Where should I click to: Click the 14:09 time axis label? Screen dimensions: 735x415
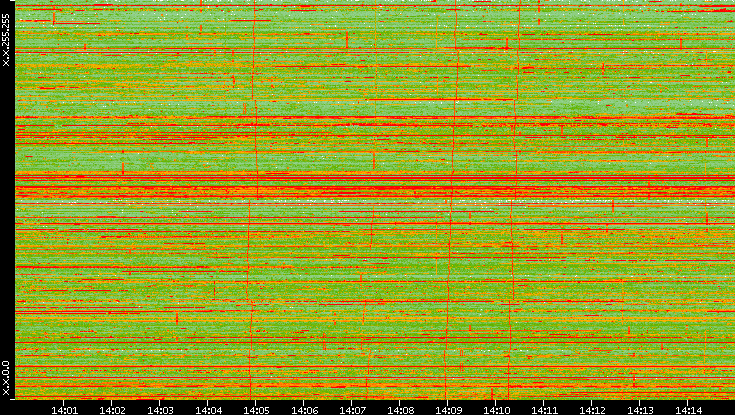tap(448, 410)
